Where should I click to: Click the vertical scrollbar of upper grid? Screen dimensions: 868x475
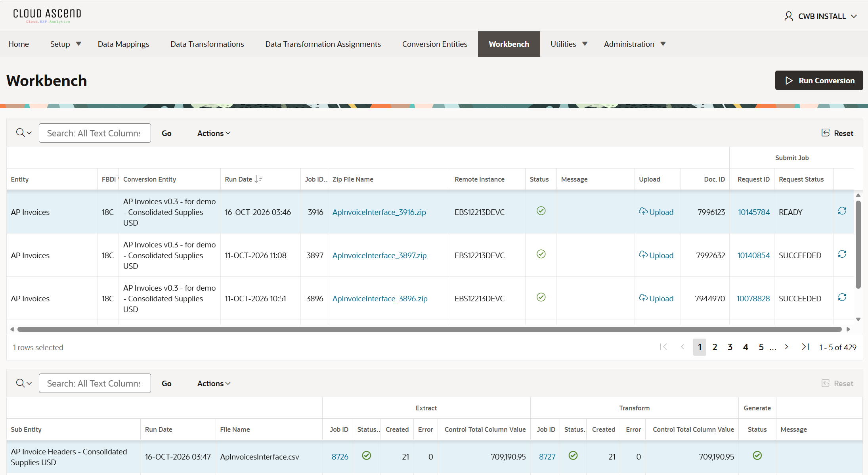(x=858, y=244)
